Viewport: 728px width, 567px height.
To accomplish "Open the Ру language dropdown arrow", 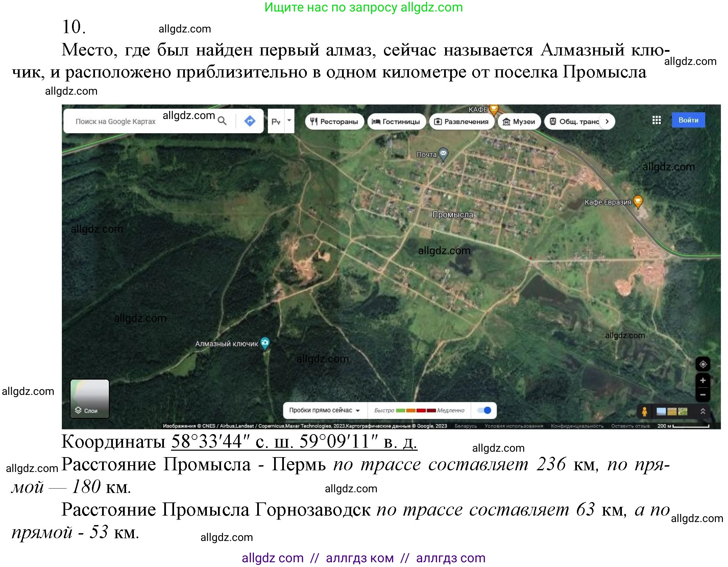I will [x=289, y=121].
